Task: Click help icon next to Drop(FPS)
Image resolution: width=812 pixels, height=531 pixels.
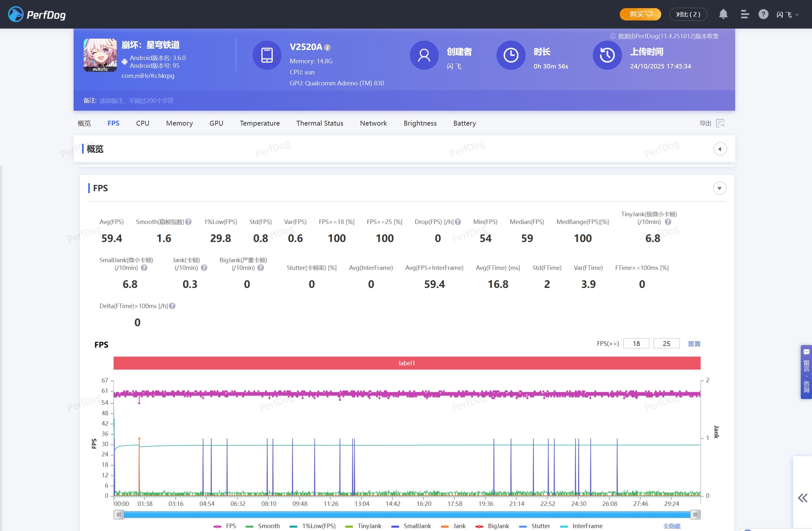Action: click(458, 222)
